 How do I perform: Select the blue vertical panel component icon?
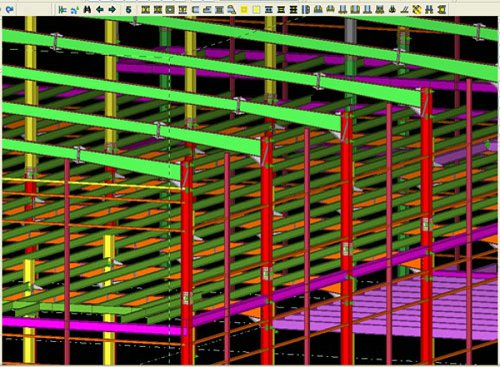point(306,10)
